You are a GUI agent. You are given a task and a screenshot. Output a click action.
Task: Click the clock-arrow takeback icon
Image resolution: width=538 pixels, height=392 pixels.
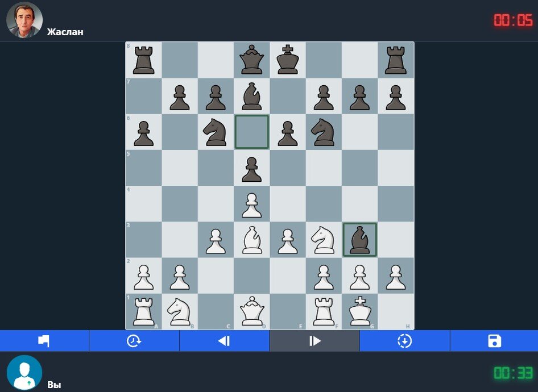pyautogui.click(x=134, y=341)
